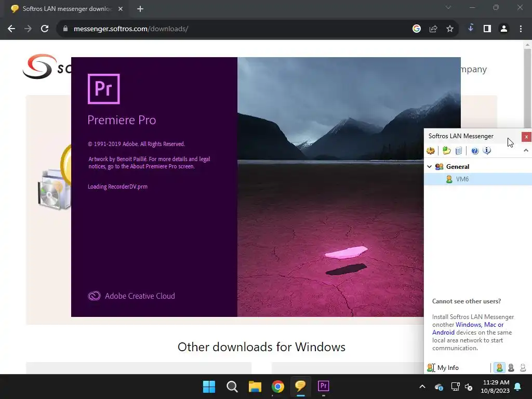The image size is (532, 399).
Task: Open a new Chrome tab
Action: [x=140, y=9]
